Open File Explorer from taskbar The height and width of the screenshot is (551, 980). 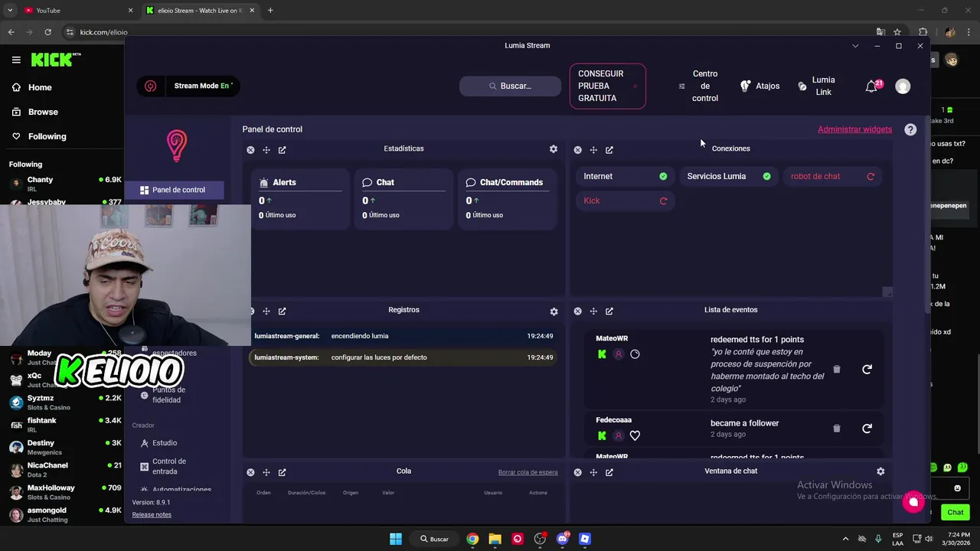coord(495,539)
